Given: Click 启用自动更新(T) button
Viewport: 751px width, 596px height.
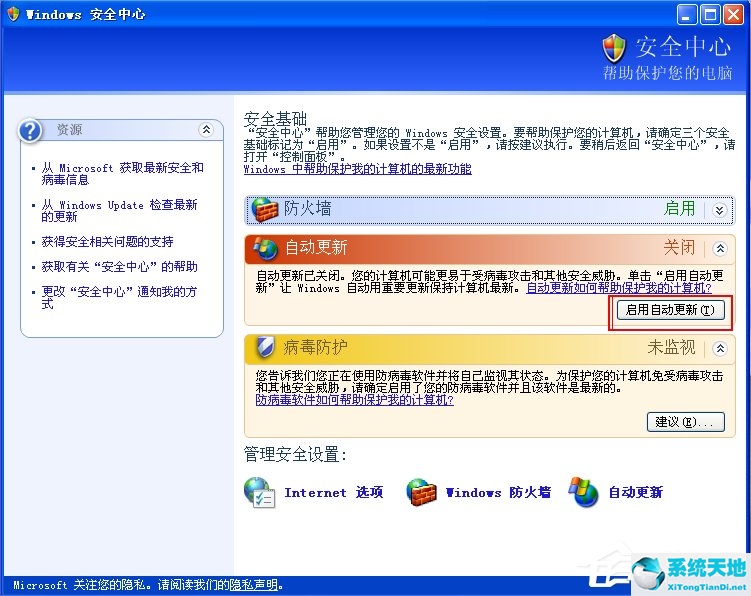Looking at the screenshot, I should [x=671, y=310].
